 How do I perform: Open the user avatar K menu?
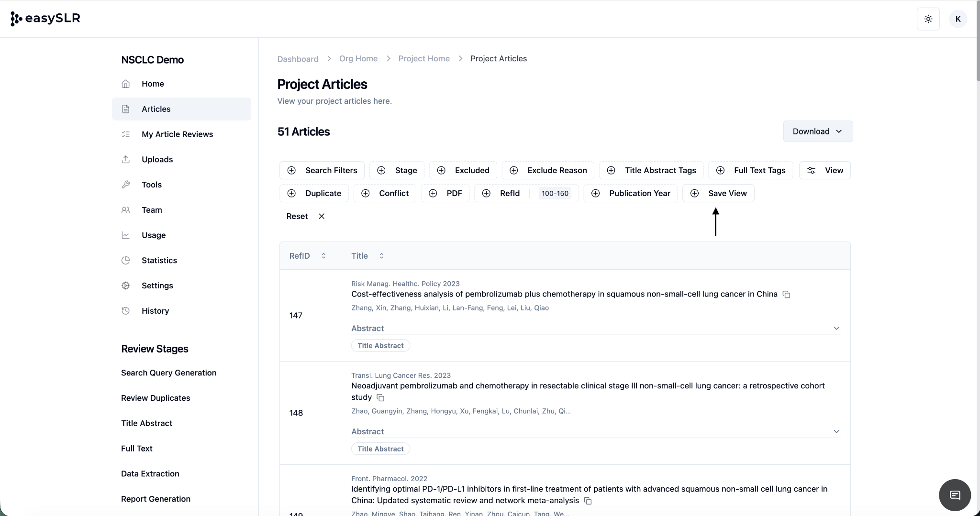(x=958, y=19)
